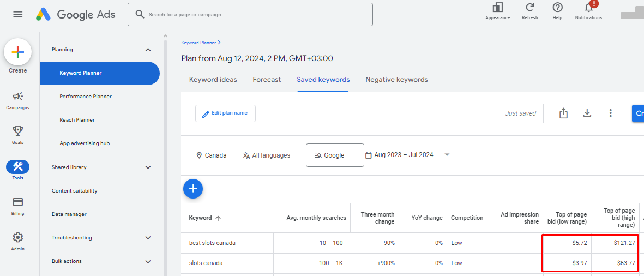The width and height of the screenshot is (644, 276).
Task: Click the search magnifier icon
Action: [x=140, y=14]
